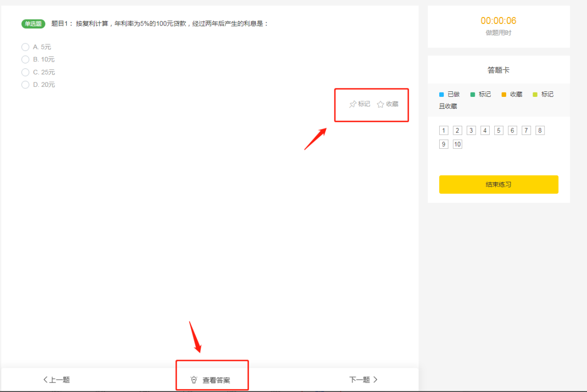Image resolution: width=587 pixels, height=392 pixels.
Task: Select option A. 5元
Action: coord(25,47)
